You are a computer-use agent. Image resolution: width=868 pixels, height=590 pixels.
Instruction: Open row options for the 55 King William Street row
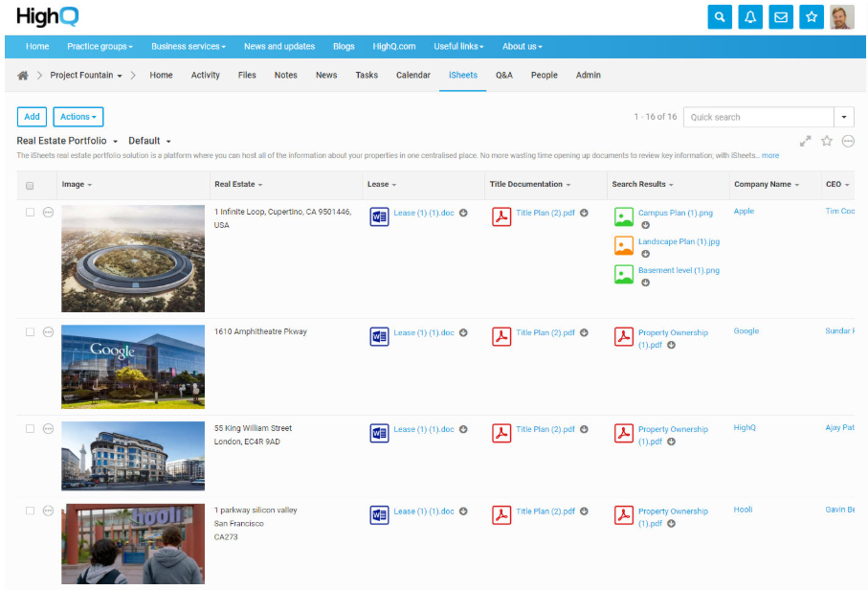click(x=48, y=429)
